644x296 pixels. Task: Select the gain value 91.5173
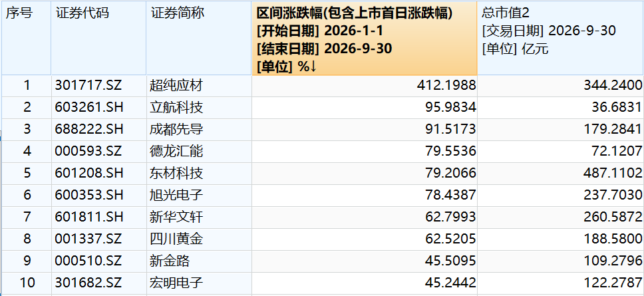tap(450, 130)
